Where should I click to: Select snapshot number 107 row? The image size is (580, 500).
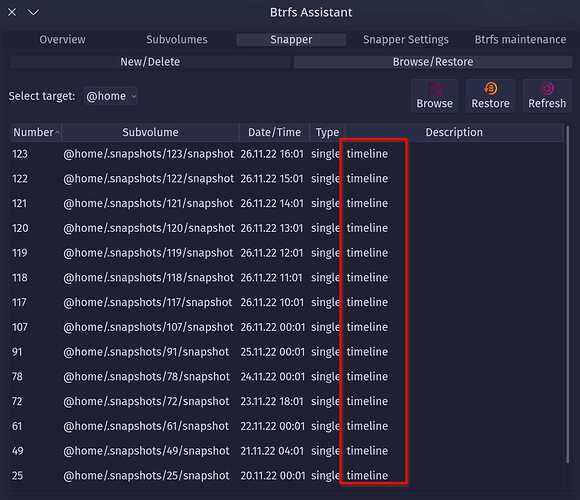[x=287, y=327]
